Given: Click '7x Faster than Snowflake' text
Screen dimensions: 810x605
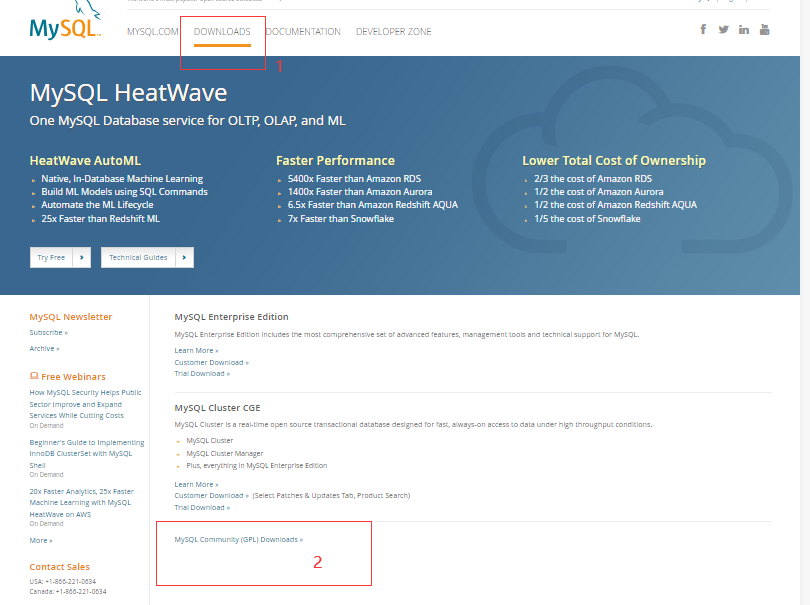Looking at the screenshot, I should (341, 219).
